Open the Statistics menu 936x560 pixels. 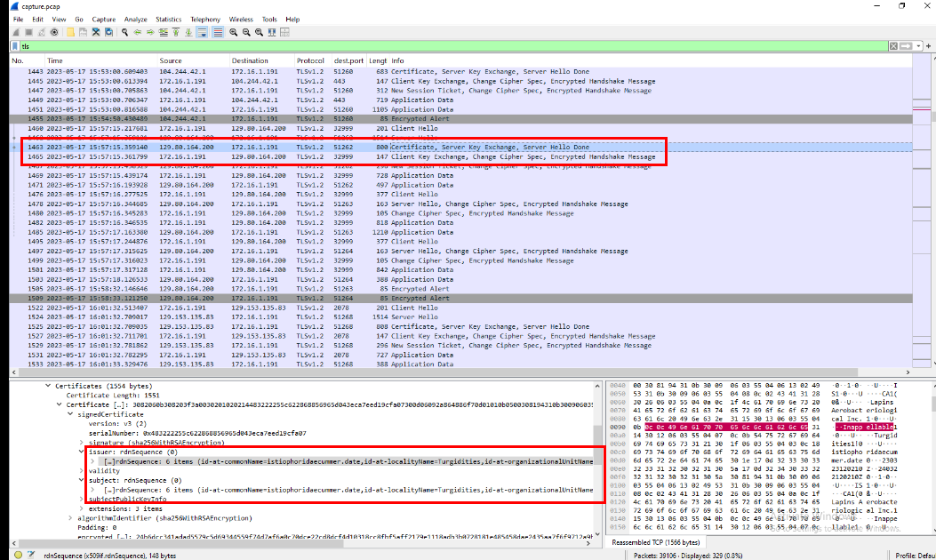[x=169, y=18]
